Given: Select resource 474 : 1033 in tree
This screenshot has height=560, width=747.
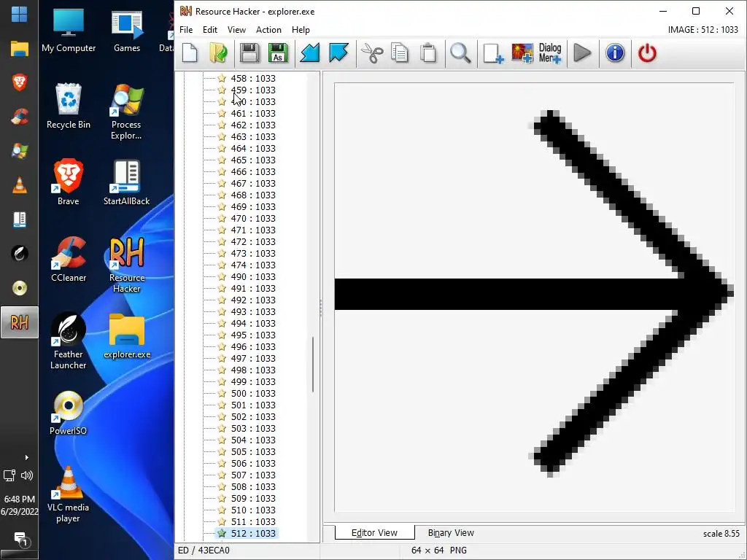Looking at the screenshot, I should [x=253, y=265].
